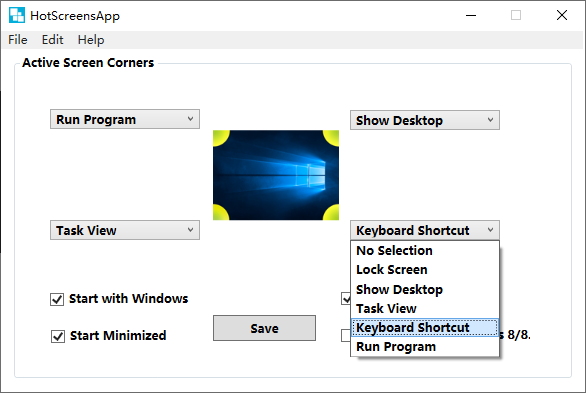Click the Windows desktop preview image
The width and height of the screenshot is (586, 393).
coord(276,175)
